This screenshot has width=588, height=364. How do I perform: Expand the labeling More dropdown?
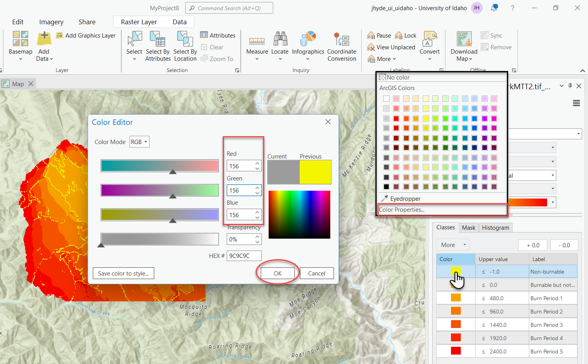point(382,59)
